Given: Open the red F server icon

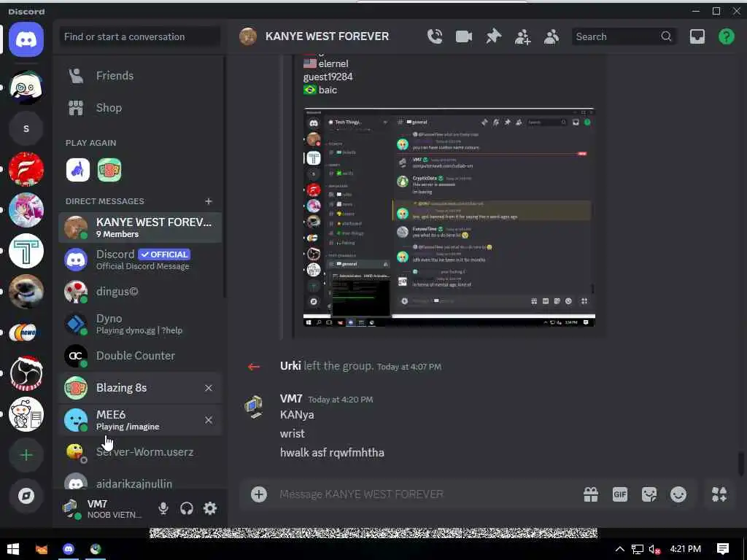Looking at the screenshot, I should coord(26,169).
